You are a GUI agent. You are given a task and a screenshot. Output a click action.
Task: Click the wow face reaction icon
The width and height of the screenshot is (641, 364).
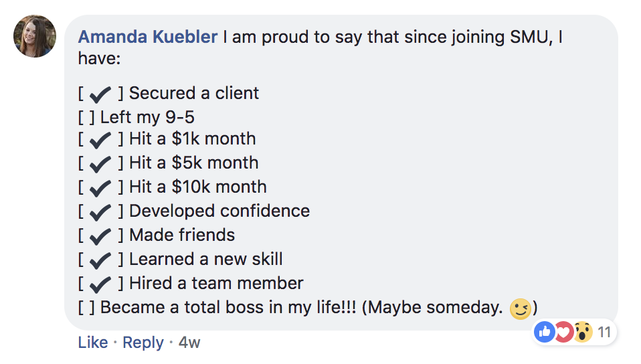[x=583, y=332]
